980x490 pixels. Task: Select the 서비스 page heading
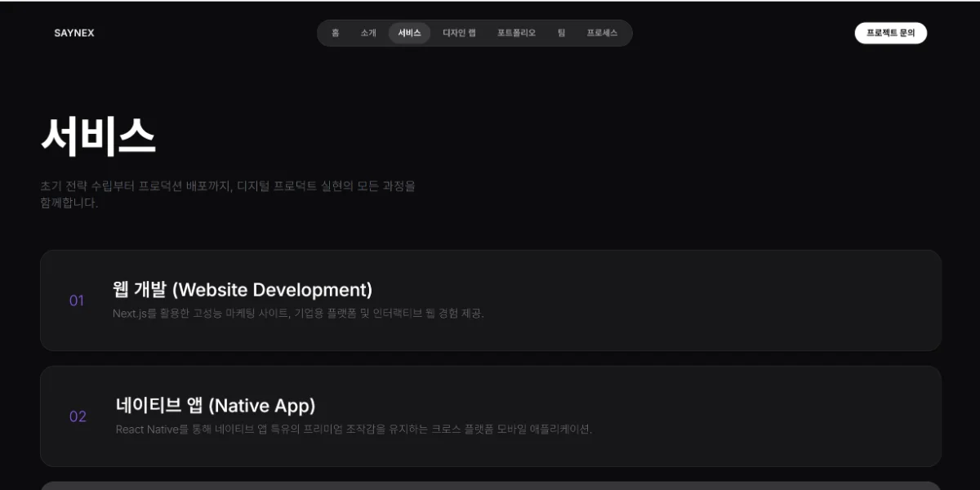tap(98, 136)
